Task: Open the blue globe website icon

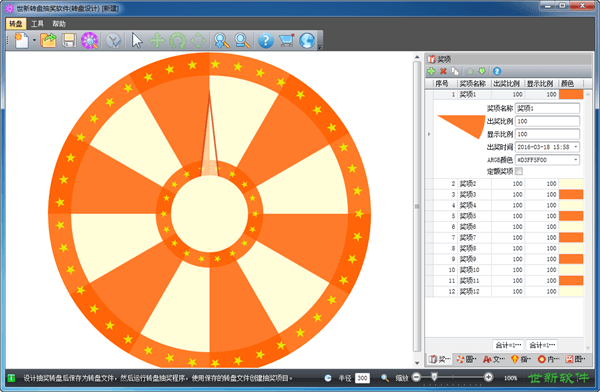Action: 307,40
